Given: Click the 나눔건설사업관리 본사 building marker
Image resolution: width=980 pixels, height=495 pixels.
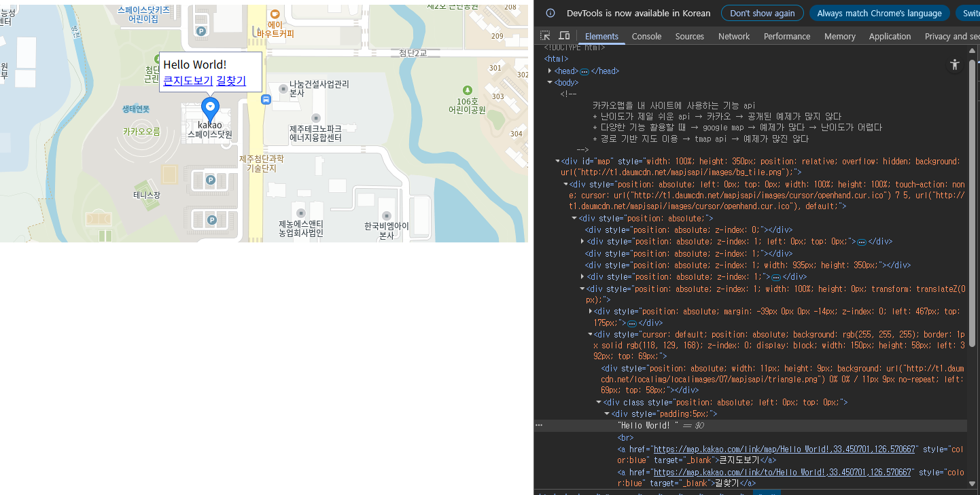Looking at the screenshot, I should [x=283, y=88].
